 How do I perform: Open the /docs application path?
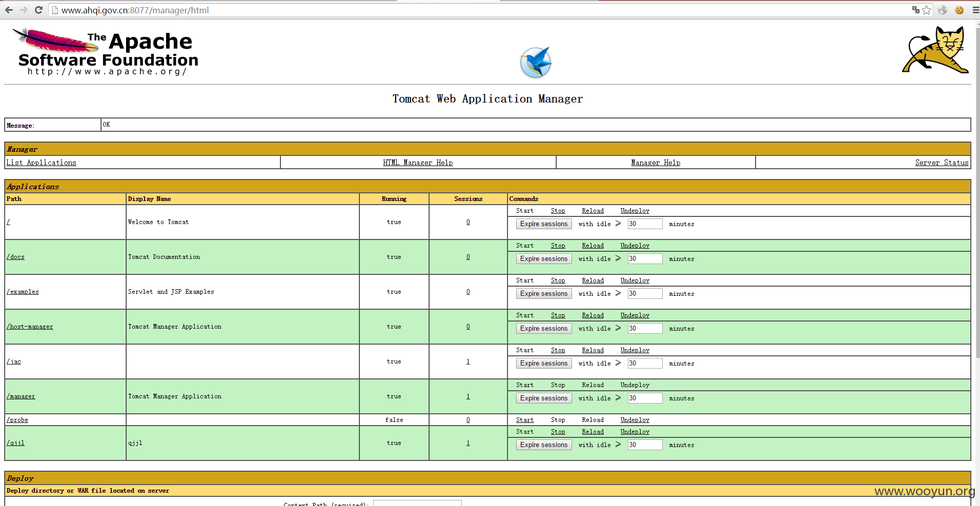tap(15, 257)
